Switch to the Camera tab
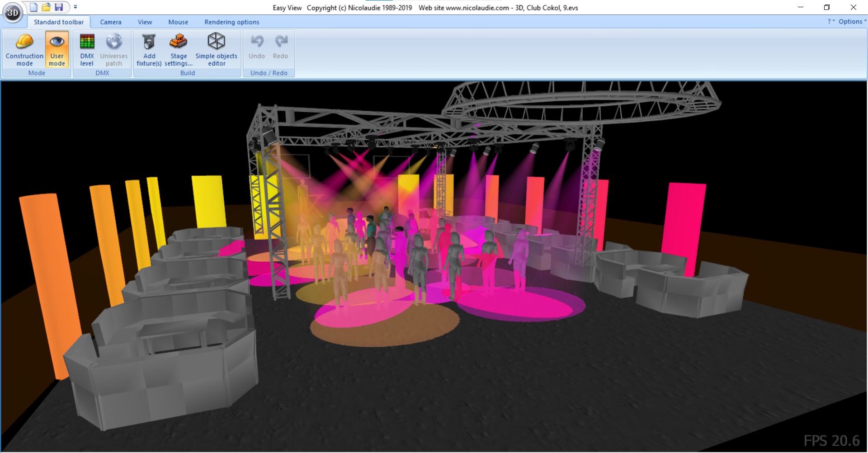This screenshot has height=453, width=868. [111, 22]
